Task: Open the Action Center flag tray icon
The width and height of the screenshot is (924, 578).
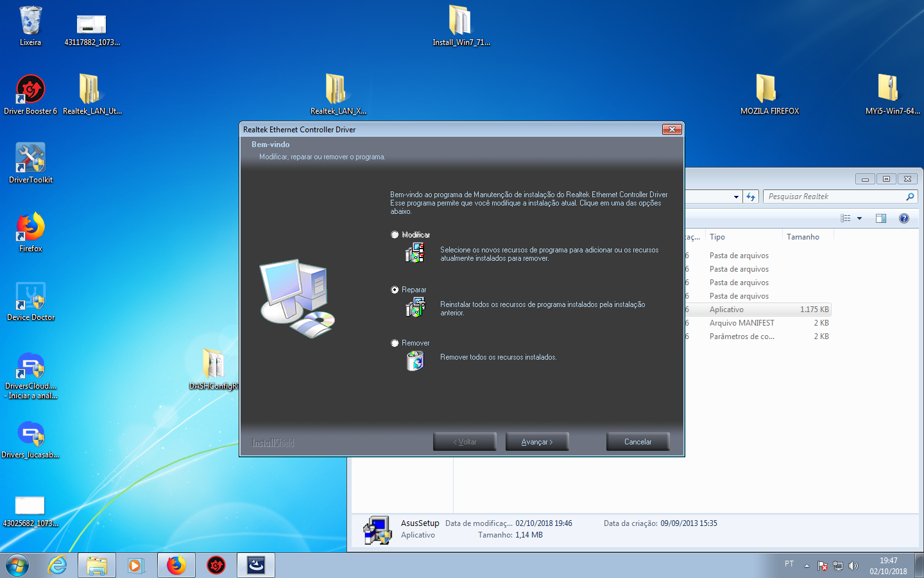Action: click(x=823, y=566)
